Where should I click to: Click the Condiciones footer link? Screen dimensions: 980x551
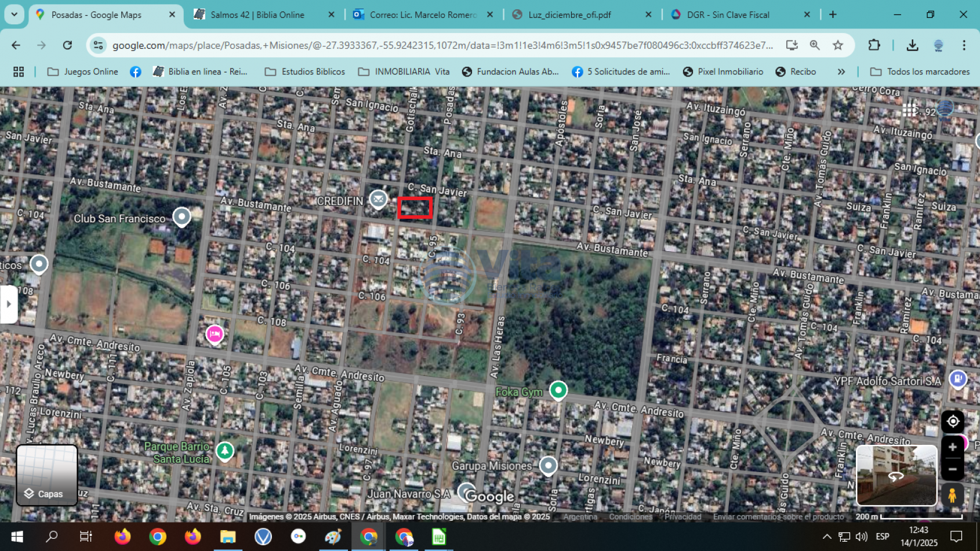[630, 517]
